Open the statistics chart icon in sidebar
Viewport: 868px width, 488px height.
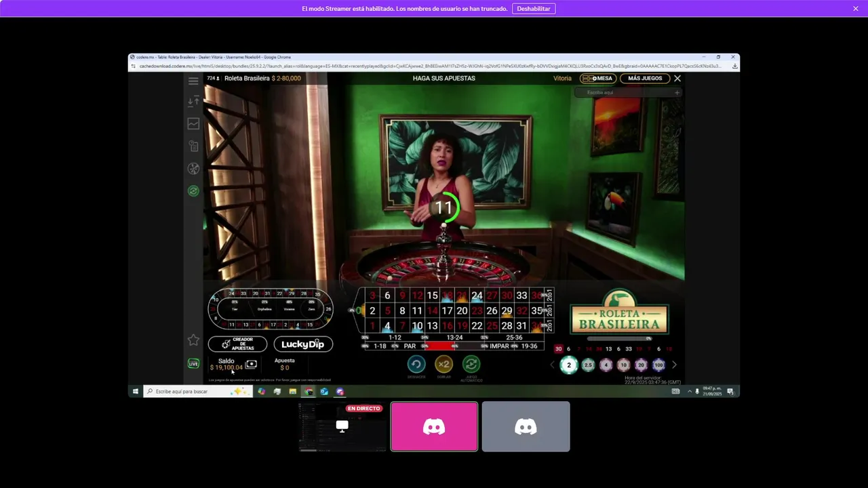pyautogui.click(x=193, y=123)
